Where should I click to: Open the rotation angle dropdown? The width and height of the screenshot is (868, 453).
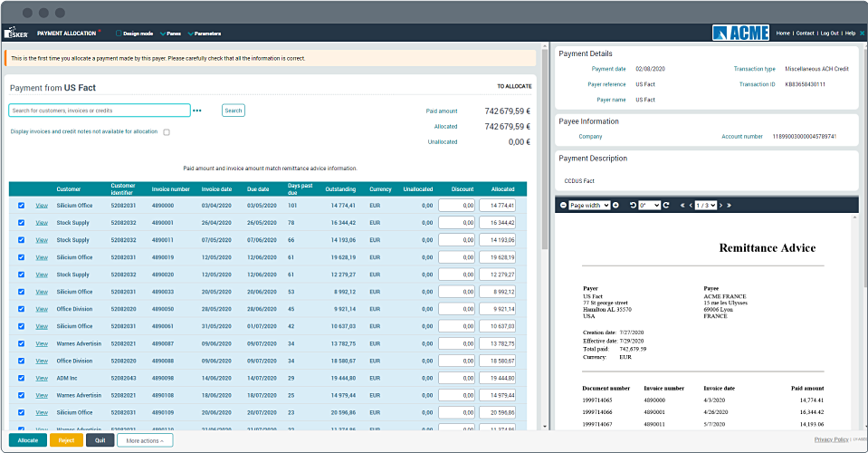(649, 205)
